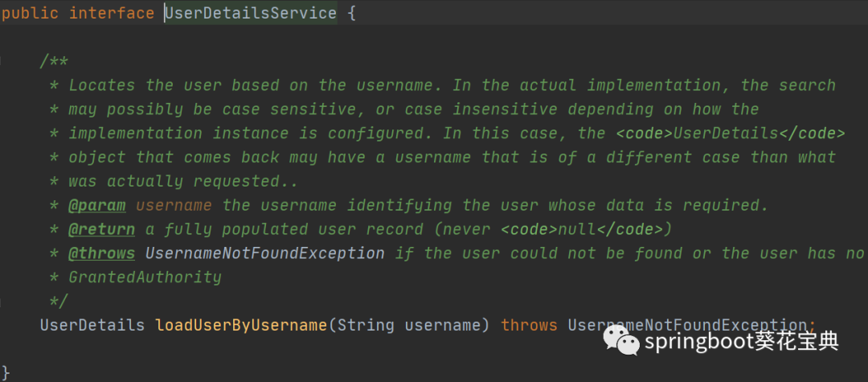This screenshot has width=868, height=382.
Task: Collapse the Javadoc comment at its opening line
Action: click(x=4, y=61)
